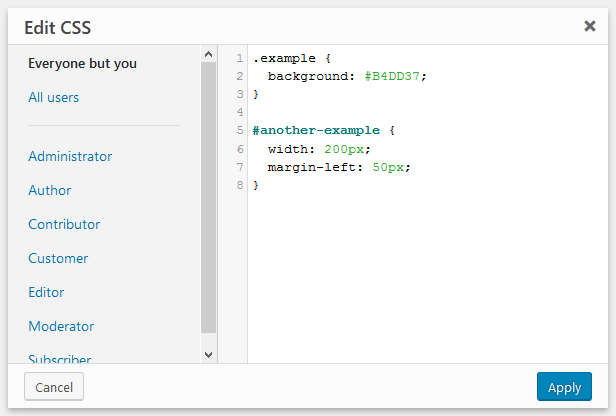Choose the Editor role

46,292
